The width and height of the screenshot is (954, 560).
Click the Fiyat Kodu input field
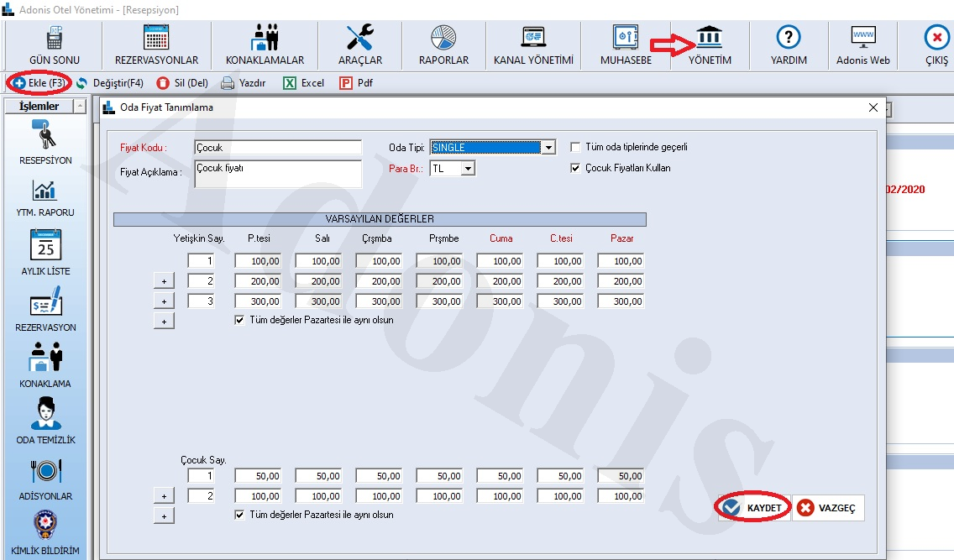277,148
